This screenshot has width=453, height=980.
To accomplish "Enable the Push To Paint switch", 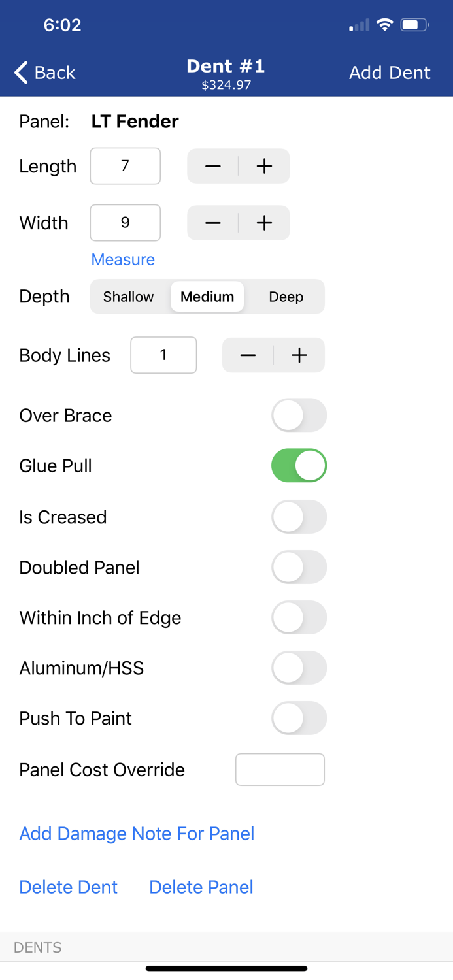I will click(299, 718).
